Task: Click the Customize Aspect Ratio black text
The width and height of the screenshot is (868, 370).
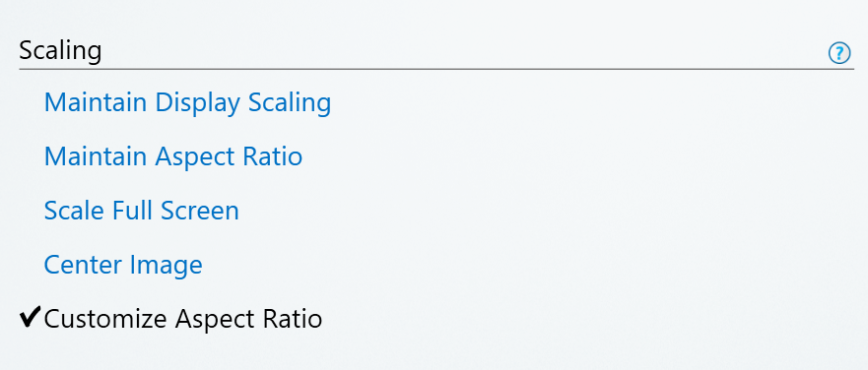Action: pyautogui.click(x=183, y=319)
